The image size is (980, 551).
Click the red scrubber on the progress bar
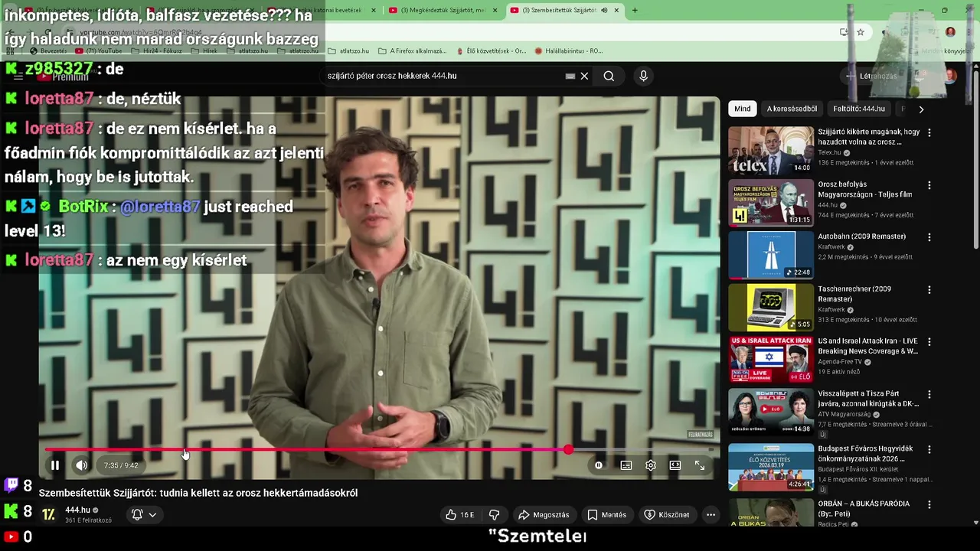(x=568, y=450)
